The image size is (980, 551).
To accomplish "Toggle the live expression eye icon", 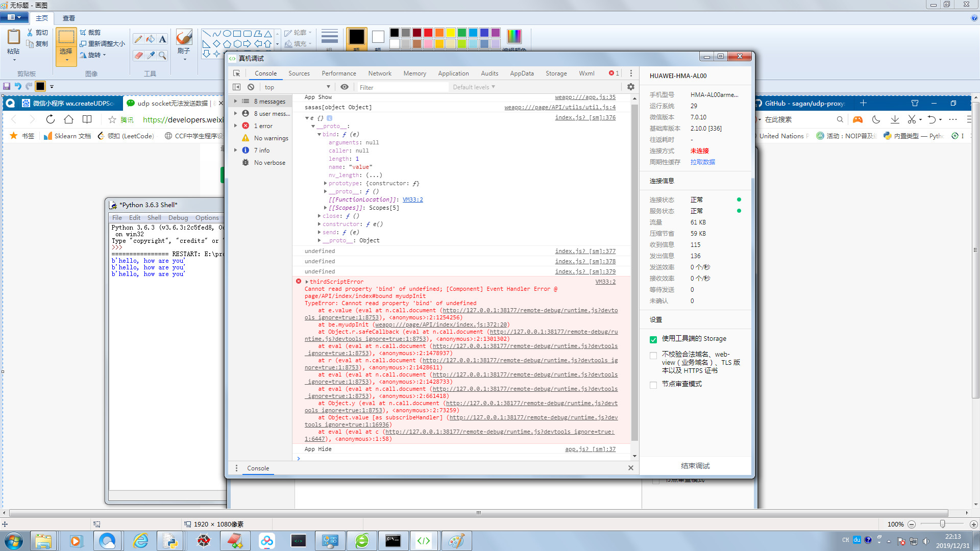I will [345, 87].
